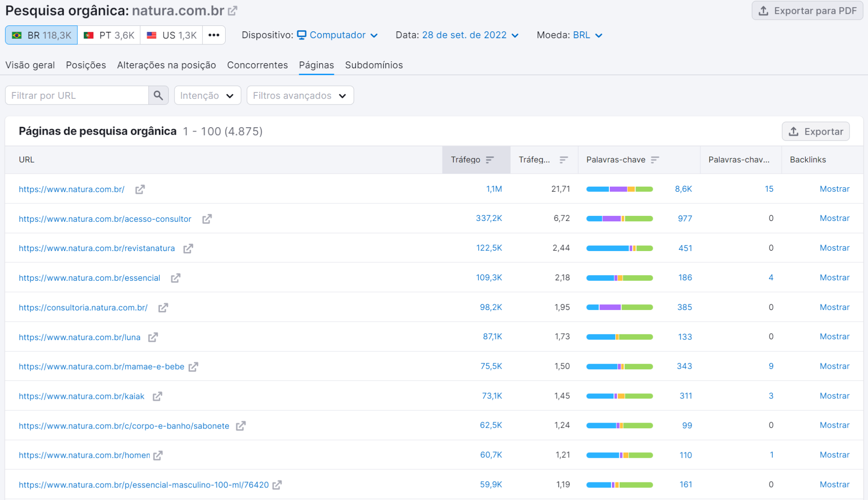Open the corpo-e-banho/sabonete URL link
The image size is (868, 500).
pos(124,426)
